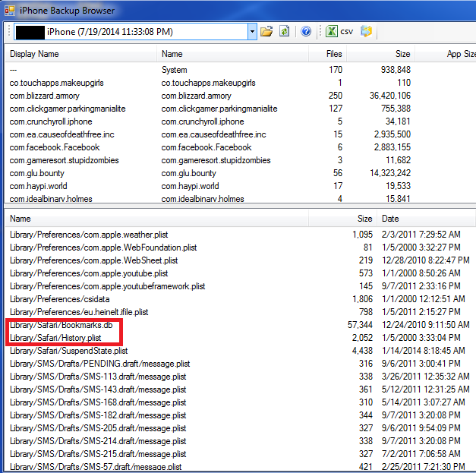476x473 pixels.
Task: Select com.apple.WebFoundation.plist file
Action: (x=241, y=248)
